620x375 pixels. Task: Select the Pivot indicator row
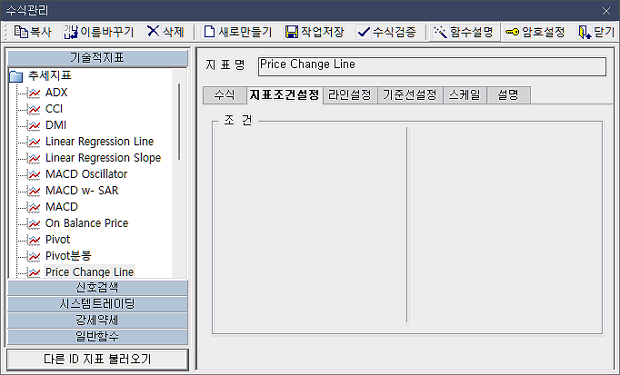click(58, 240)
